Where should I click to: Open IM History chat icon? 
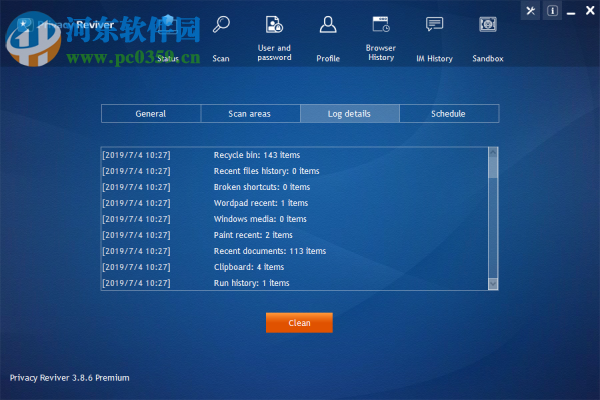(x=434, y=24)
